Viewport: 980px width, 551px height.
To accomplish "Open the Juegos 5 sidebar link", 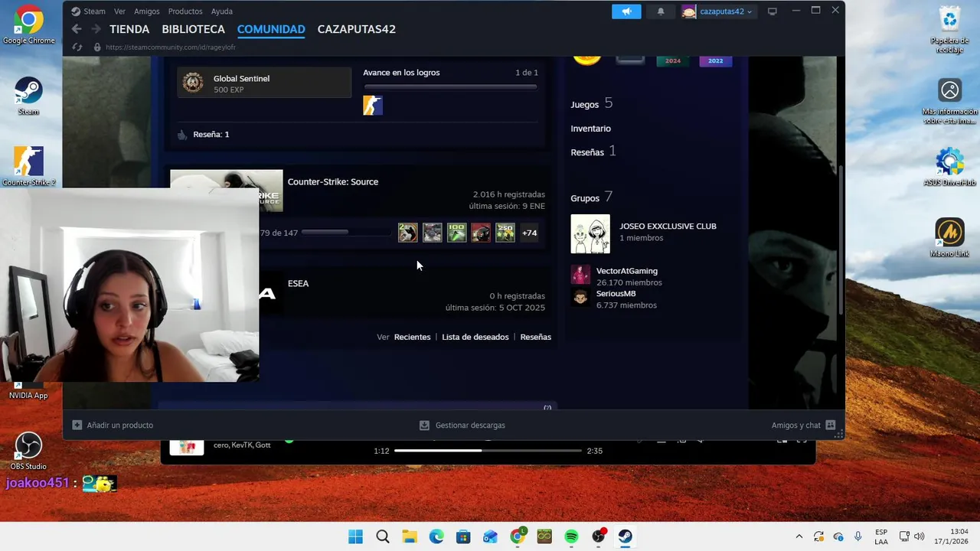I will coord(592,104).
